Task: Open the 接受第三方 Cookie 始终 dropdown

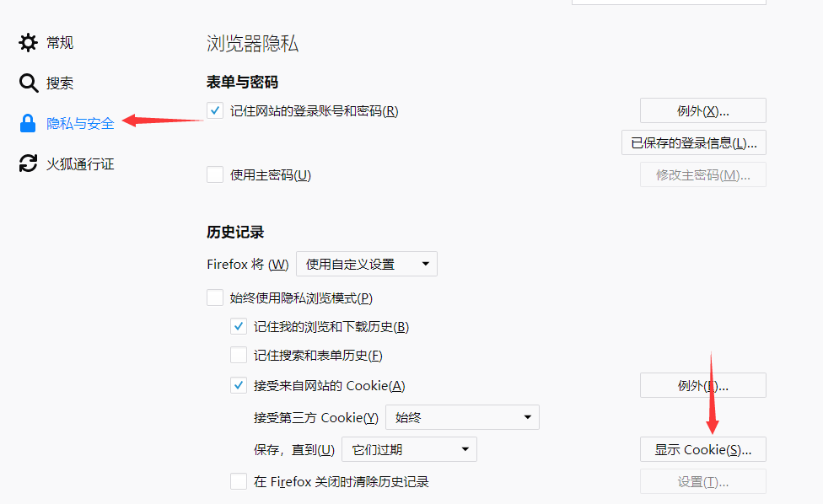Action: (462, 417)
